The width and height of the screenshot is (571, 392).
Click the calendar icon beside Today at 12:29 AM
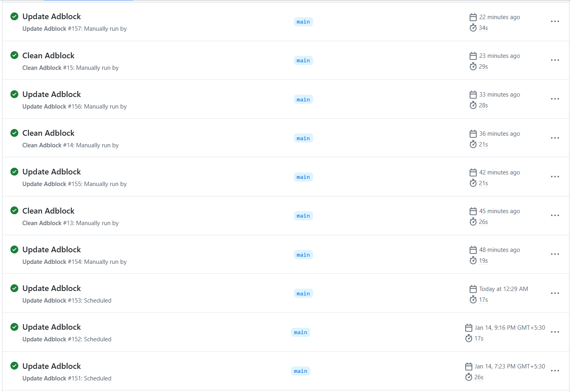click(473, 289)
